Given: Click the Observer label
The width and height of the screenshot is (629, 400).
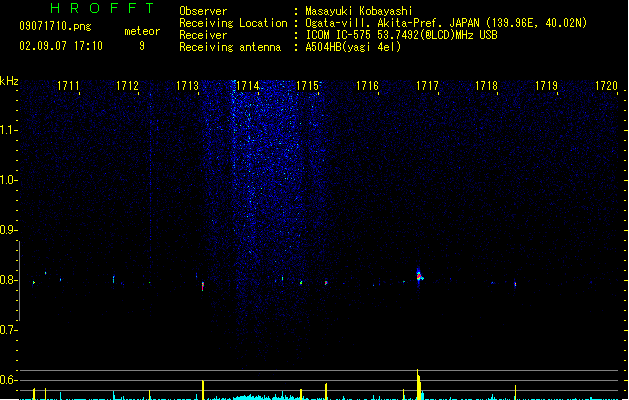Looking at the screenshot, I should point(203,11).
